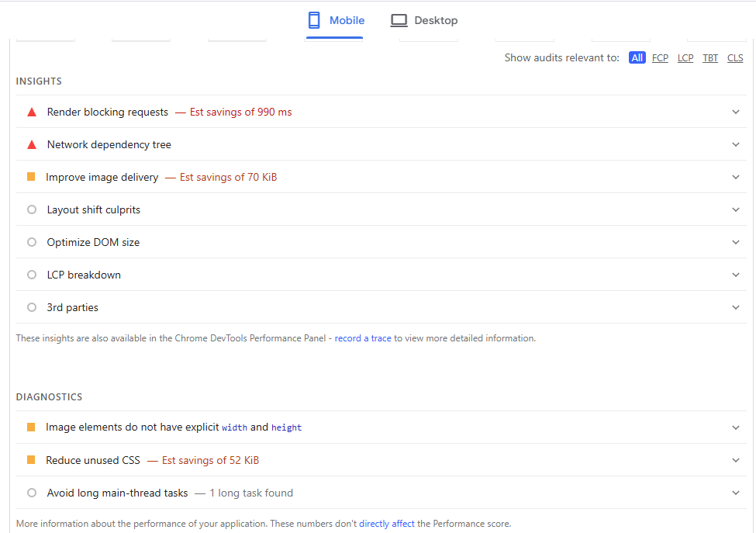Click the desktop monitor icon
The width and height of the screenshot is (756, 533).
tap(399, 20)
